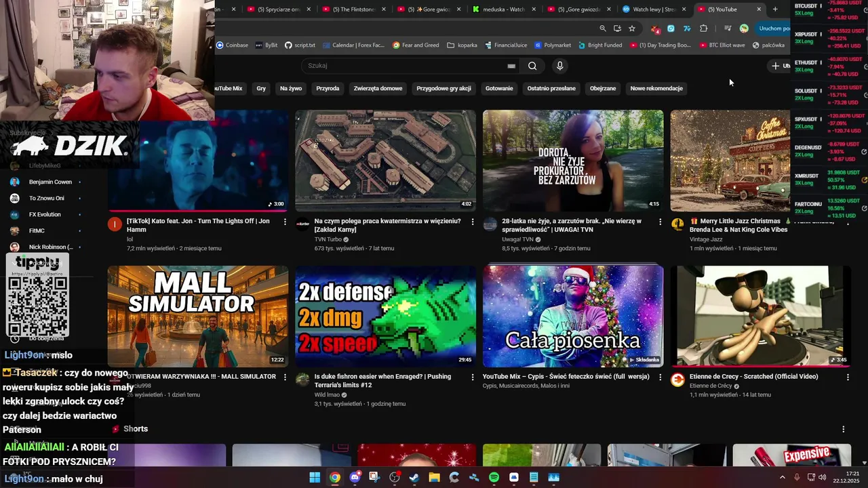
Task: Open the install/cast icon in address bar
Action: pos(617,28)
